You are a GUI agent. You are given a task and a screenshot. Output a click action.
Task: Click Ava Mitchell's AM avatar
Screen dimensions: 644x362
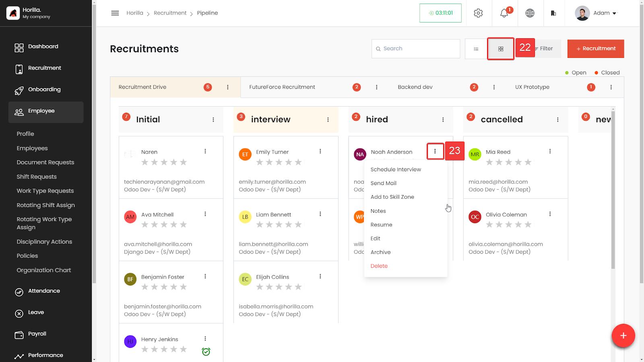[130, 217]
